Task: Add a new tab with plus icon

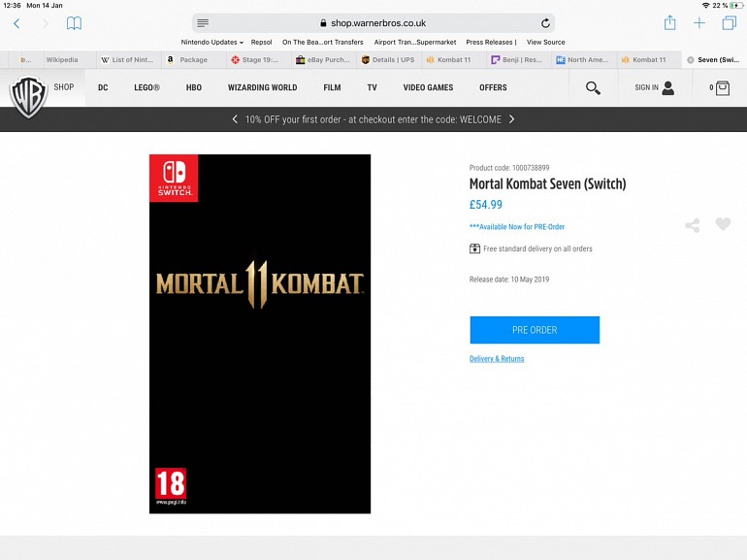Action: click(x=698, y=23)
